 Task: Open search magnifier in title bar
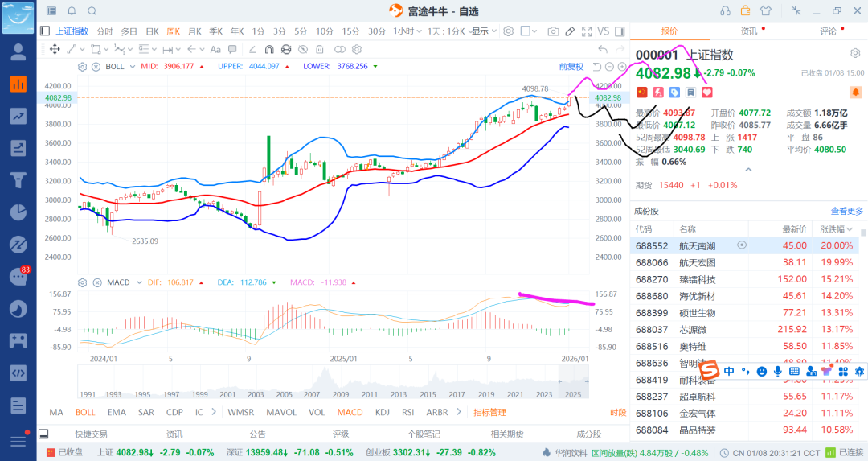(x=92, y=11)
